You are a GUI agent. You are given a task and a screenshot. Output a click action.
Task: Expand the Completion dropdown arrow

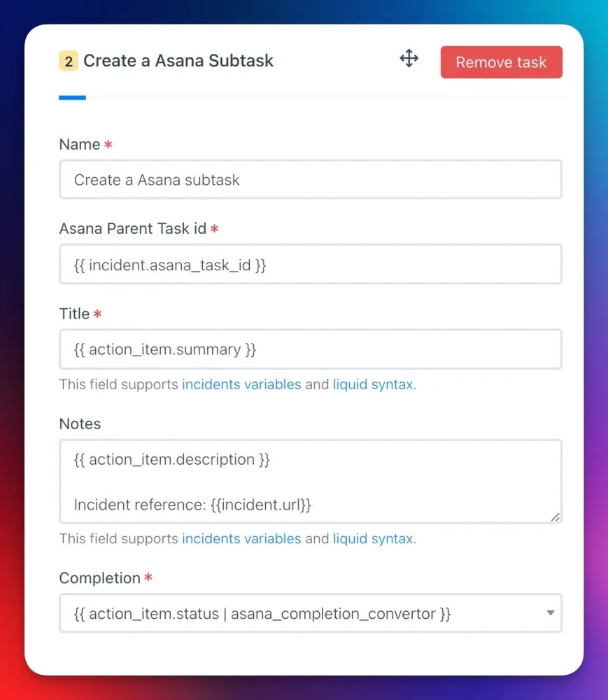tap(551, 613)
